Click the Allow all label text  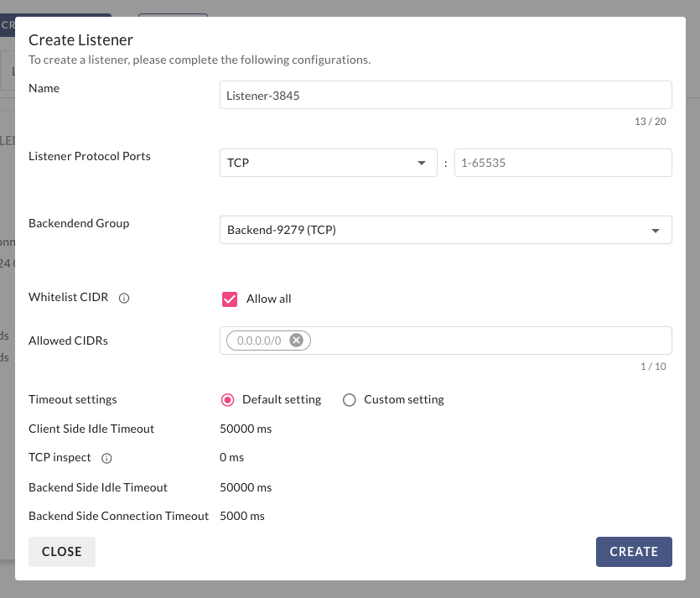click(268, 299)
